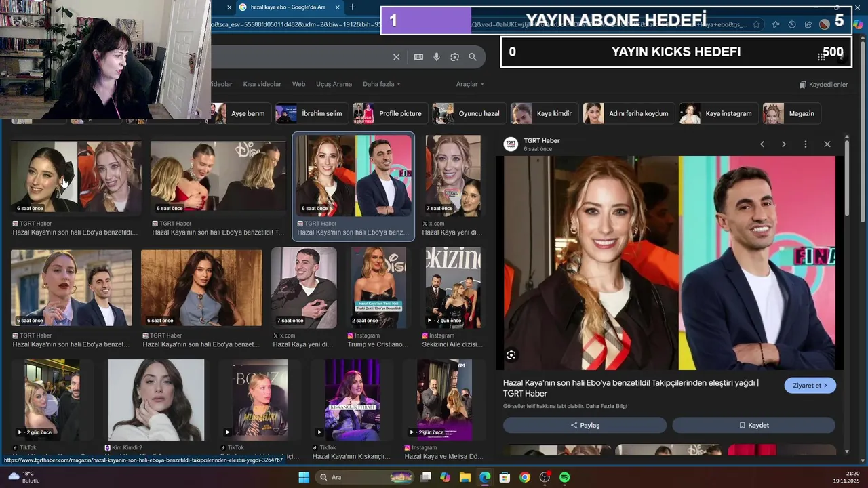This screenshot has height=488, width=868.
Task: Select the browser tab hazal kaya ebo
Action: 288,7
